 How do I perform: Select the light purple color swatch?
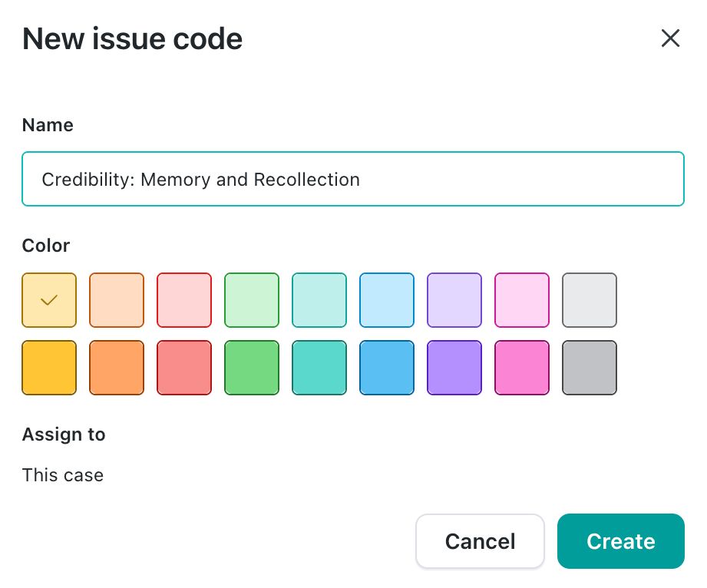pos(454,300)
